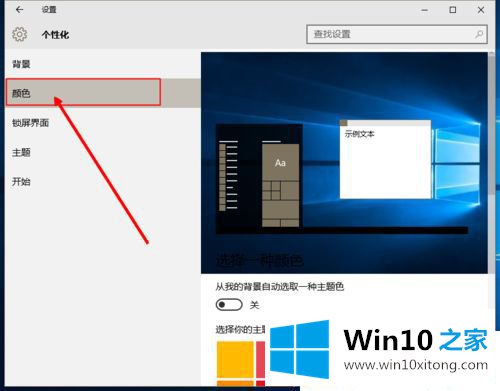Click inside the 查找设置 search box
500x391 pixels.
pyautogui.click(x=397, y=34)
